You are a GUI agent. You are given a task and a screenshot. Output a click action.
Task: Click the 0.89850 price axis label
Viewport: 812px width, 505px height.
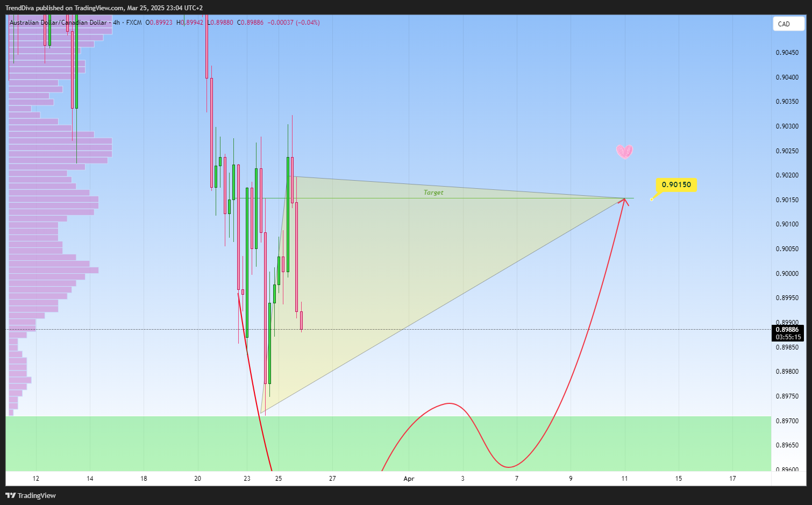pos(787,347)
